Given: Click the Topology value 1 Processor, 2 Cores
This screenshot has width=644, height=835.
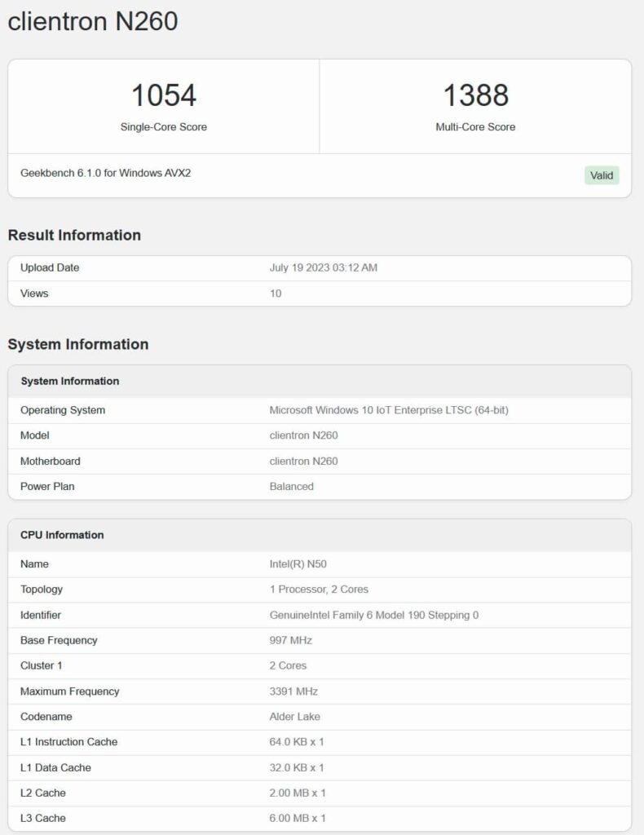Looking at the screenshot, I should point(319,589).
